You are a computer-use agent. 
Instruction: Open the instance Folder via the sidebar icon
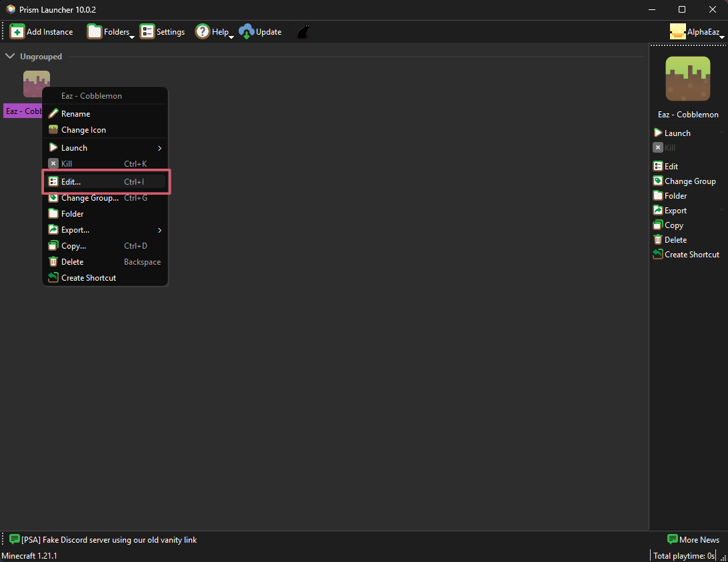[x=657, y=195]
